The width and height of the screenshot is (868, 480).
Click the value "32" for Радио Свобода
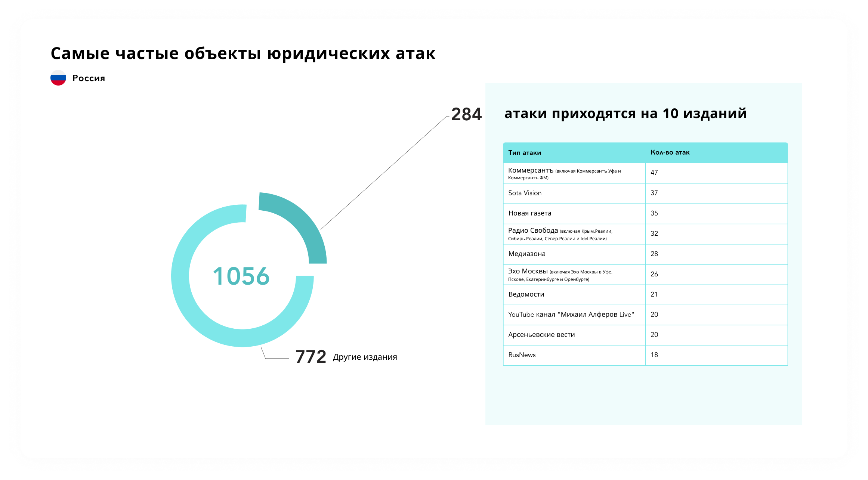click(x=654, y=233)
